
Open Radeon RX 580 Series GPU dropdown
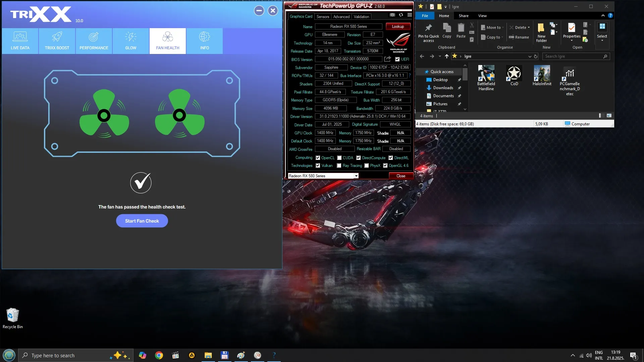tap(356, 176)
